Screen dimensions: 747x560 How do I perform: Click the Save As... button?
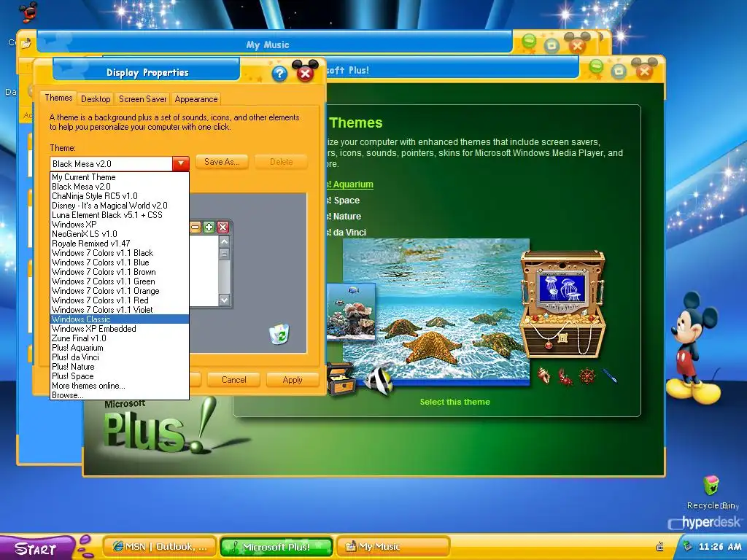coord(222,162)
